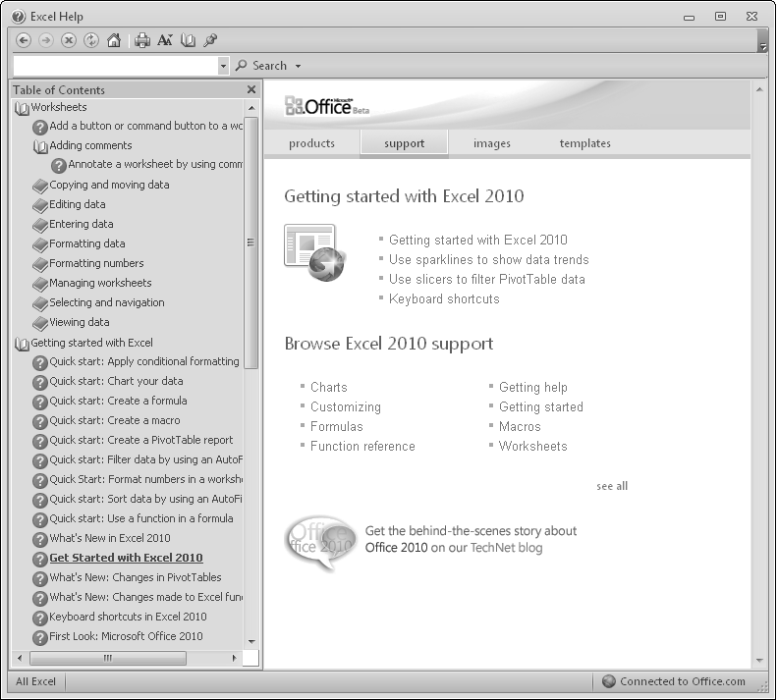Open Annotate a worksheet by using comments

[155, 164]
